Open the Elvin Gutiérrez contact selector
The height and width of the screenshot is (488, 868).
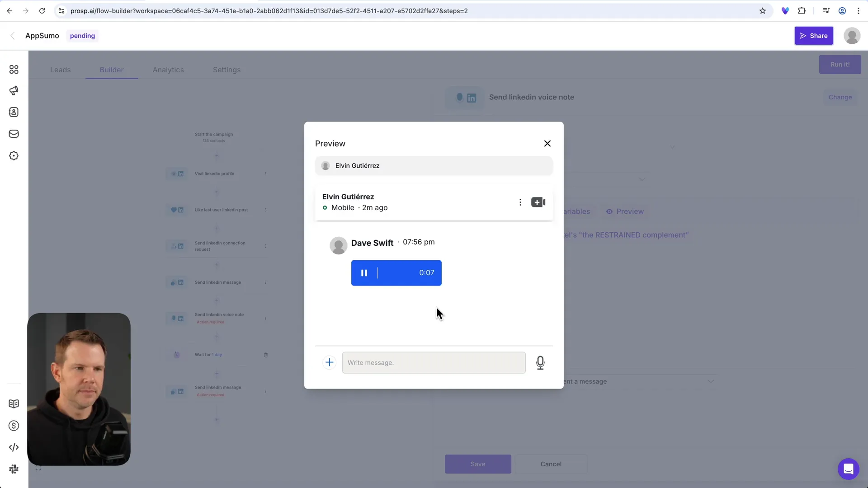(x=434, y=166)
